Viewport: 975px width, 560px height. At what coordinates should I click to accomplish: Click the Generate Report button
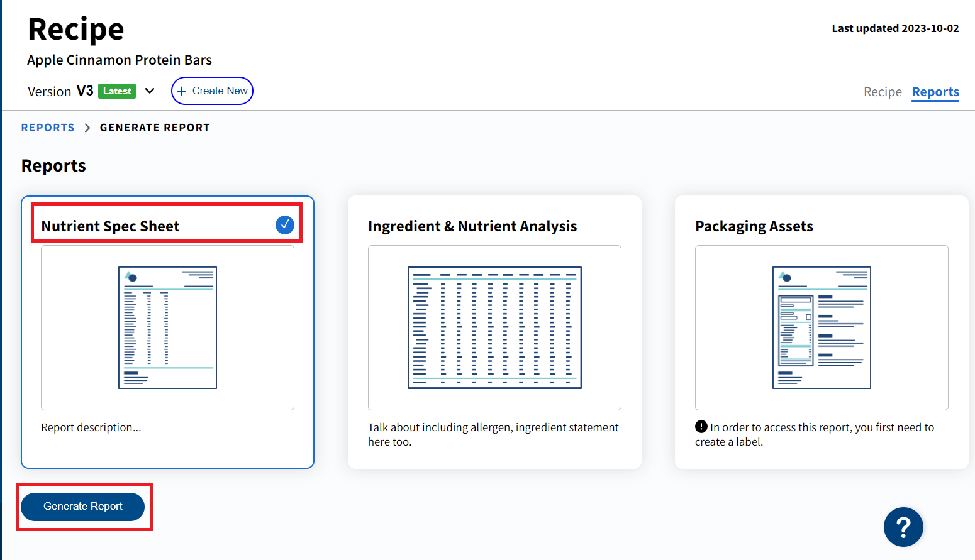click(83, 506)
